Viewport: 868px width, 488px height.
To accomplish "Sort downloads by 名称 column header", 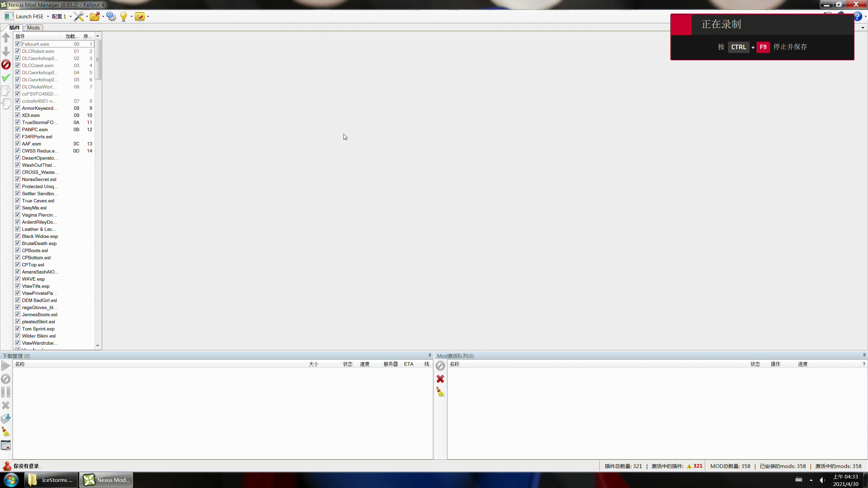I will tap(159, 364).
